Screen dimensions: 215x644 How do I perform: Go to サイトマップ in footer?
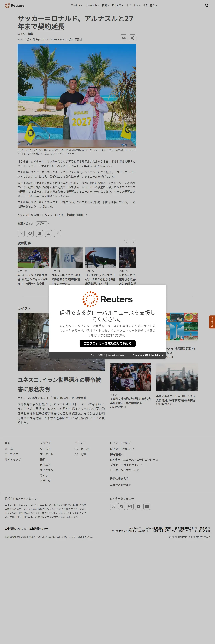pyautogui.click(x=13, y=459)
